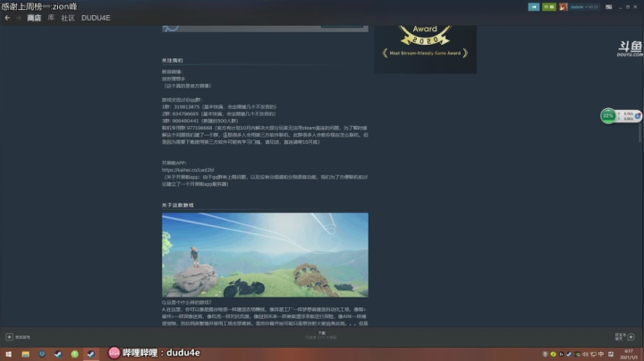This screenshot has height=361, width=644.
Task: Click the game landscape screenshot image
Action: (x=265, y=255)
